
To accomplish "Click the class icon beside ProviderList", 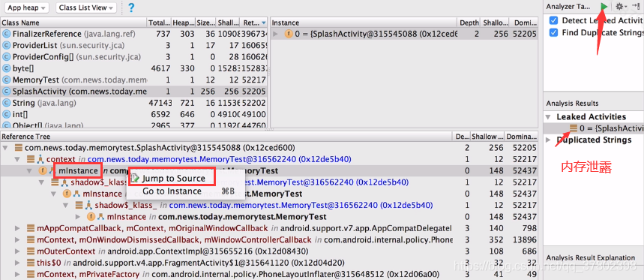I will point(6,46).
